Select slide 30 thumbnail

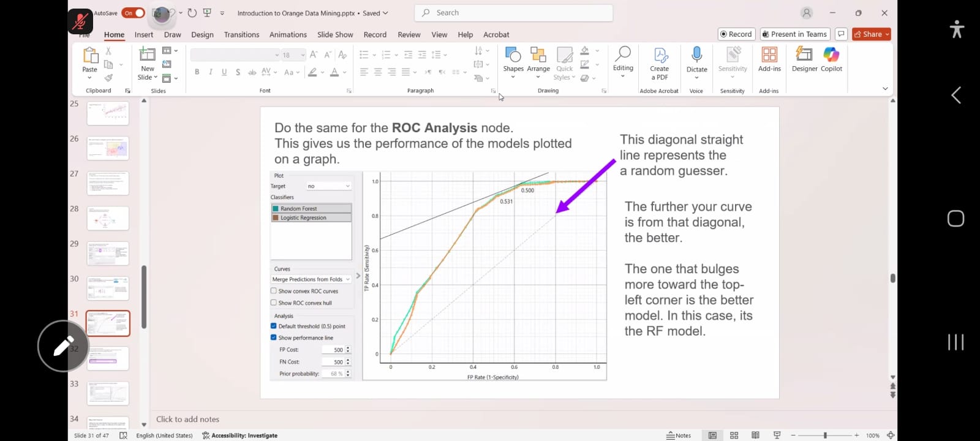(108, 288)
